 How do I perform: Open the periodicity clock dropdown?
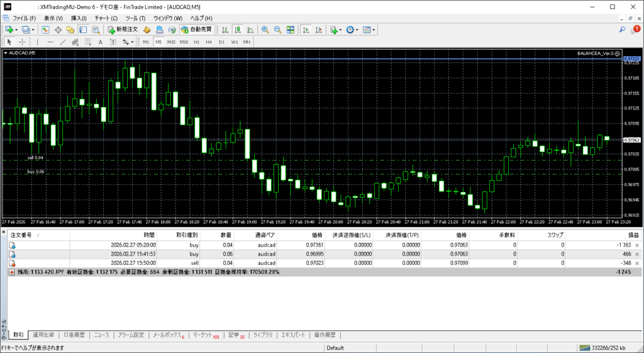click(352, 30)
